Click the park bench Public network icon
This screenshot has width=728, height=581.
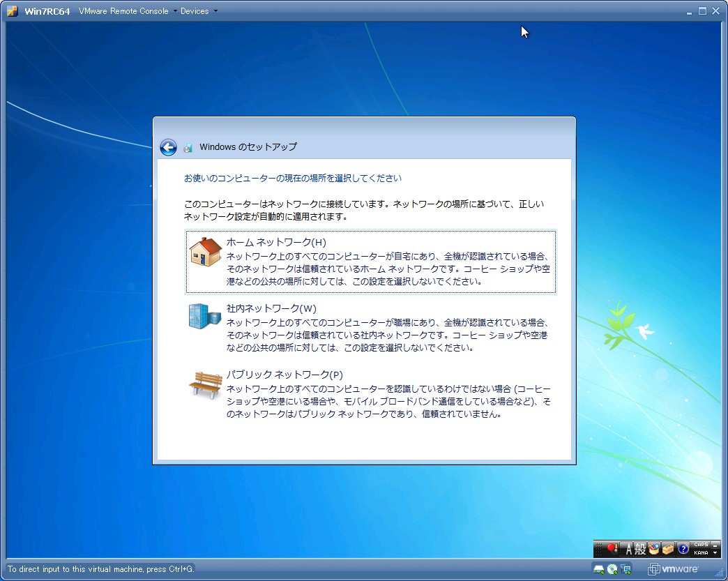[x=205, y=385]
